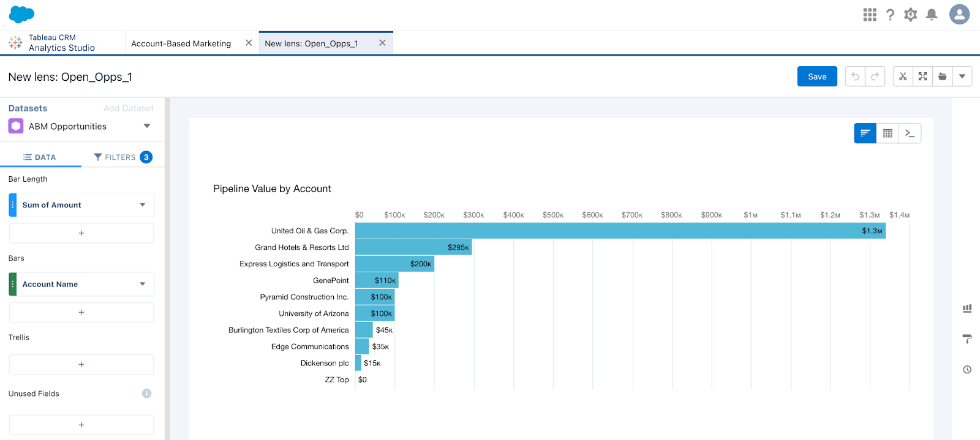Click the Salesforce cloud logo

[21, 14]
